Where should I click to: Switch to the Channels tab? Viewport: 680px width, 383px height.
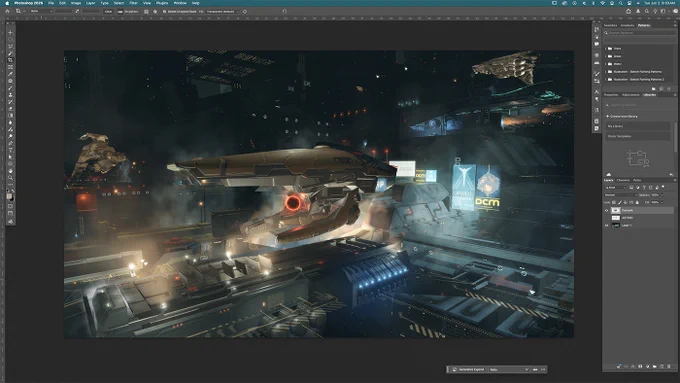tap(623, 180)
